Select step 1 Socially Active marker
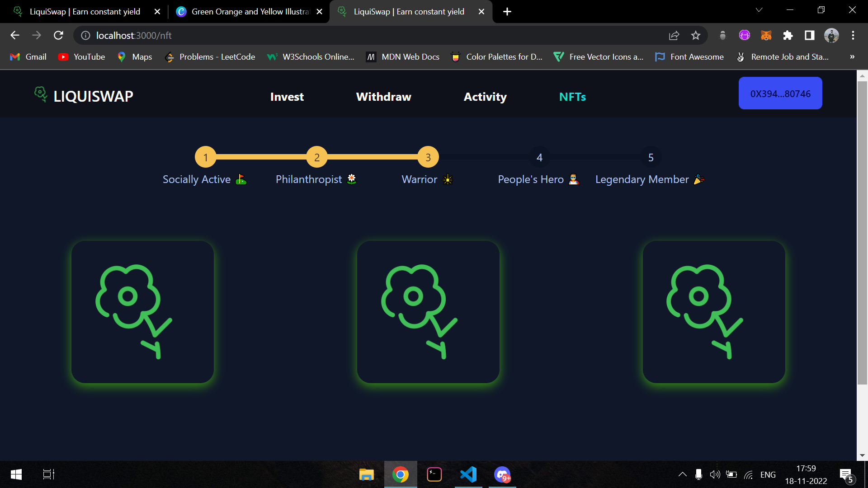This screenshot has width=868, height=488. click(x=205, y=157)
